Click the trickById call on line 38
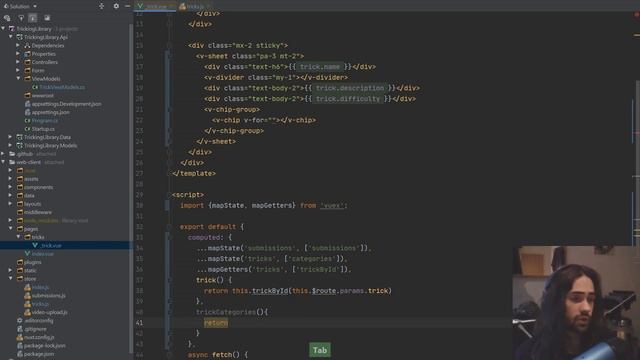This screenshot has width=640, height=360. 269,291
